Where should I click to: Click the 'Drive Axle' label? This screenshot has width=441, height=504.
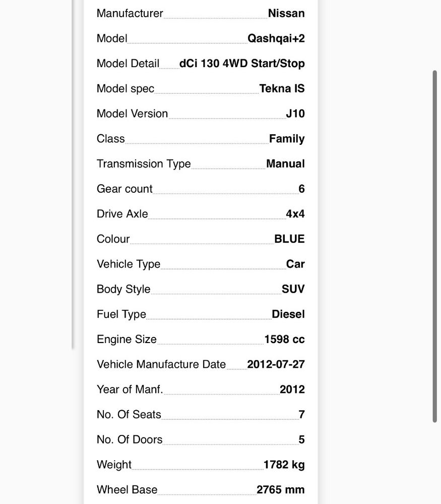(x=122, y=214)
